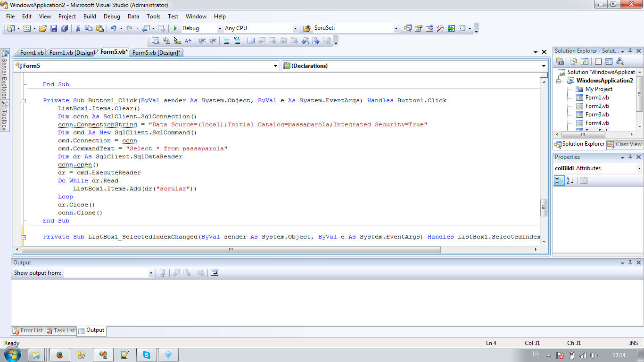Viewport: 644px width, 362px height.
Task: Open the Debug configuration dropdown
Action: 220,28
